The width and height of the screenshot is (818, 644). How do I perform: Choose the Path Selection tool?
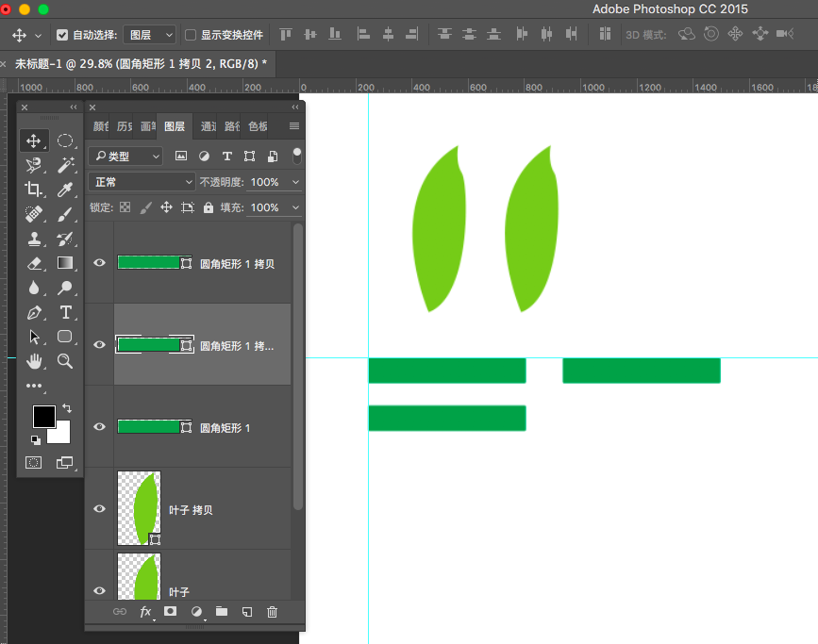34,337
